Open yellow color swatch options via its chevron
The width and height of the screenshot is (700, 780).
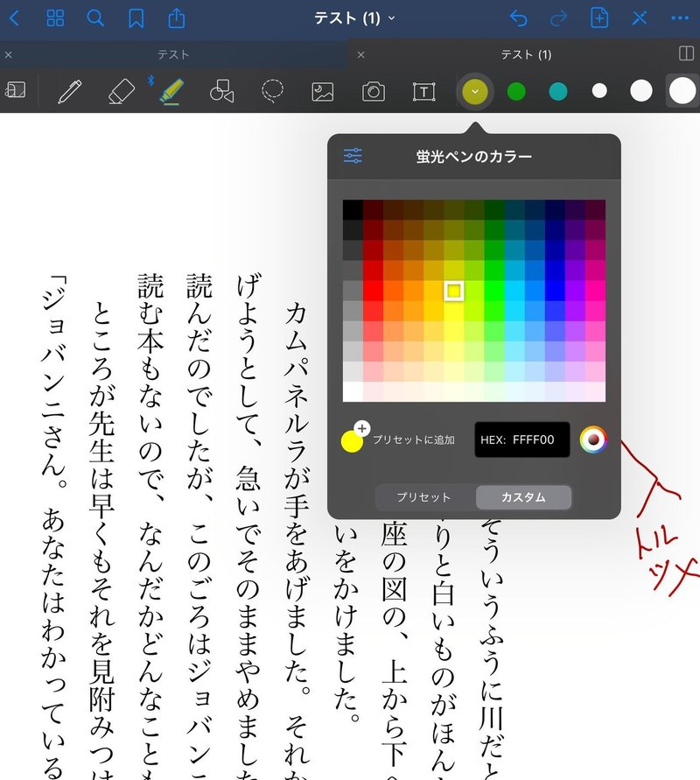pos(474,90)
